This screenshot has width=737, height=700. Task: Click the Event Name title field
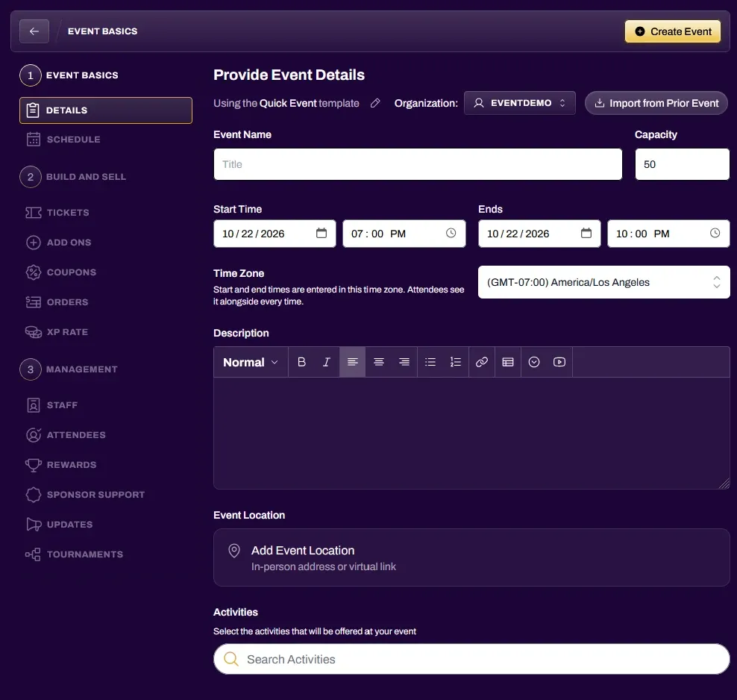(x=418, y=164)
